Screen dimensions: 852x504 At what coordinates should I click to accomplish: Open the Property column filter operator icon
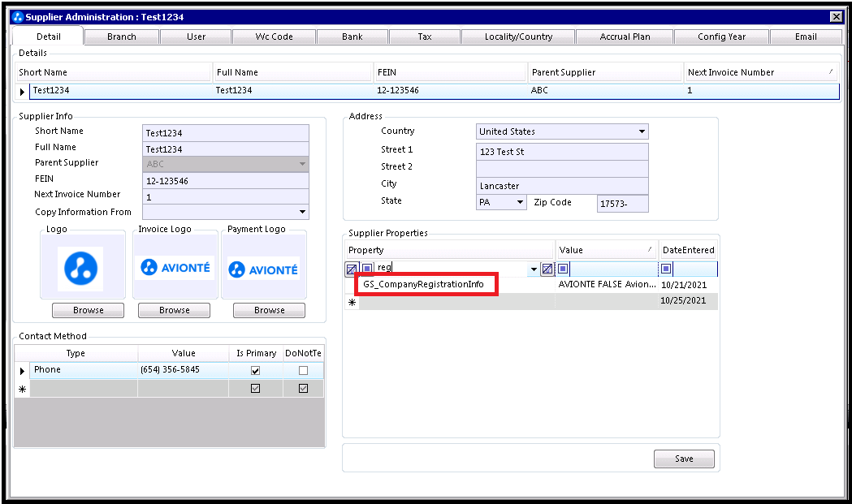[367, 269]
